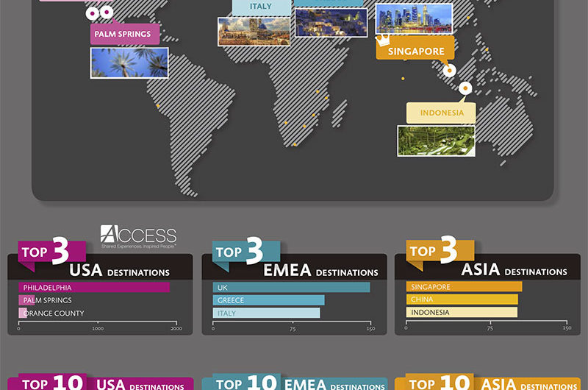Click the crown icon beside the Singapore label
Image resolution: width=588 pixels, height=390 pixels.
coord(384,39)
